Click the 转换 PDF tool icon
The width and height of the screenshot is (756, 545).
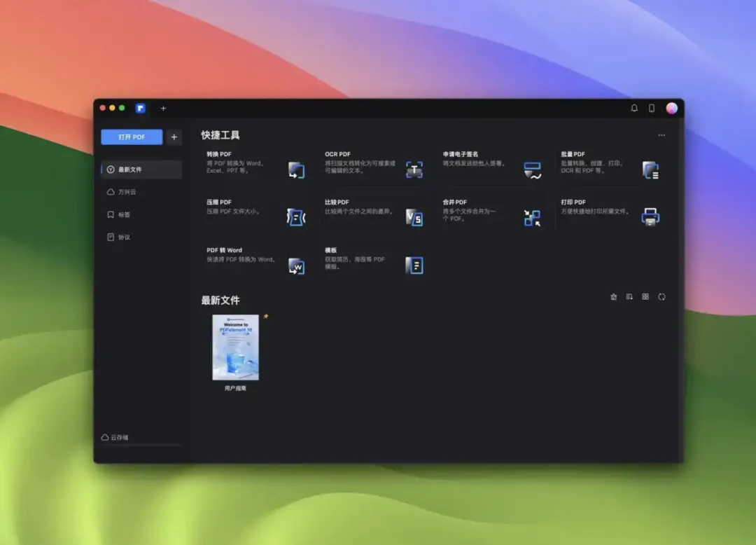click(297, 170)
